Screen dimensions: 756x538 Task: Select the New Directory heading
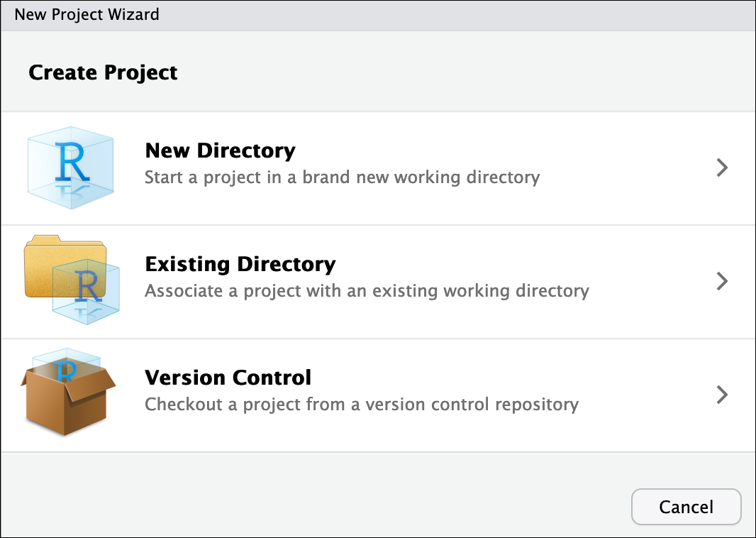pos(220,150)
